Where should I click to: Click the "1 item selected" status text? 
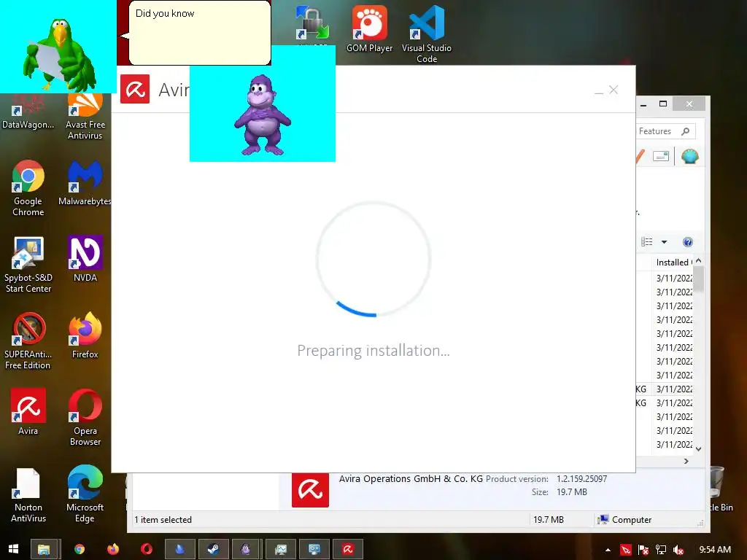(x=163, y=519)
